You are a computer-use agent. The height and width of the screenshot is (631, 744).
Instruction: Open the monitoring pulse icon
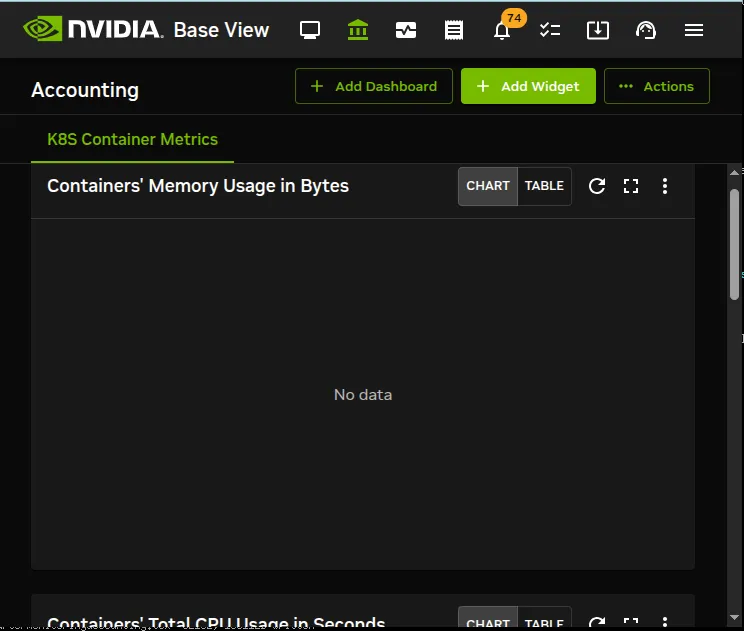click(406, 30)
